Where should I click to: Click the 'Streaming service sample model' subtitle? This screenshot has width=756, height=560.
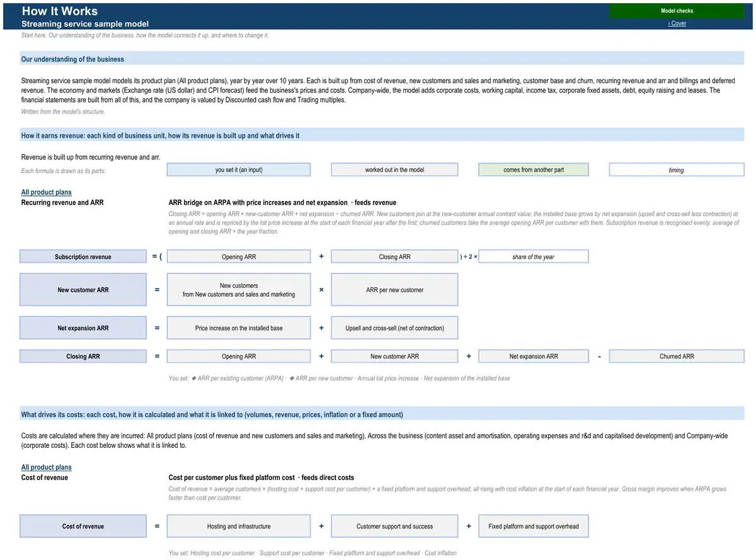point(85,24)
